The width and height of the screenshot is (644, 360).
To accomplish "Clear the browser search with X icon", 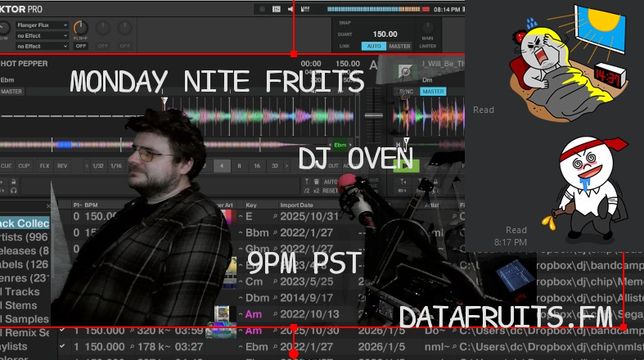I will (x=48, y=205).
